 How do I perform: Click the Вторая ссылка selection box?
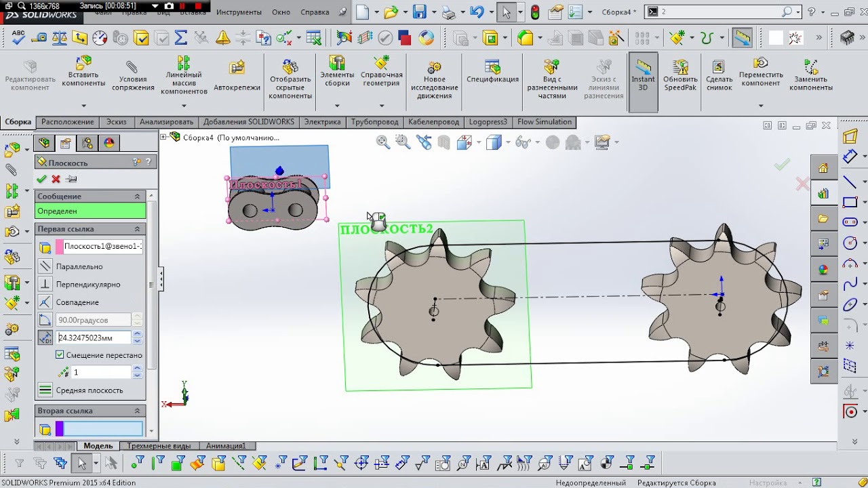coord(99,428)
